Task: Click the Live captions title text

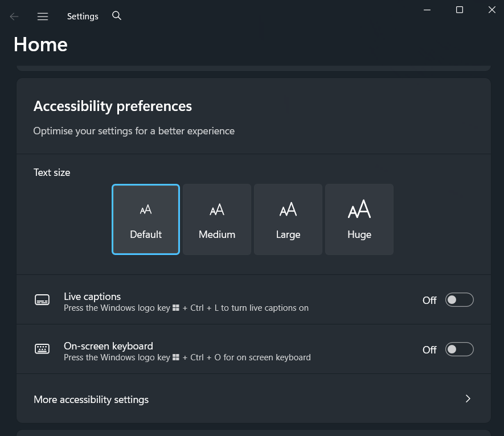Action: [92, 296]
